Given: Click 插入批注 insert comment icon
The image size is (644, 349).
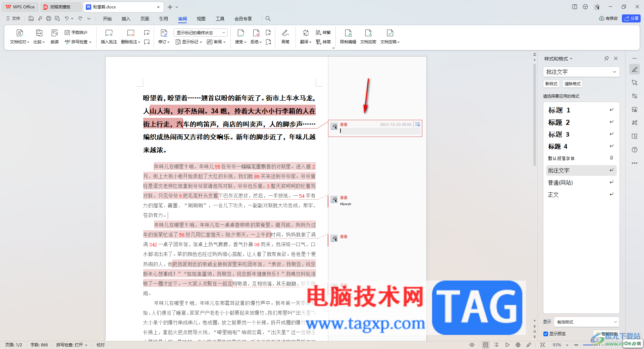Looking at the screenshot, I should pos(109,33).
